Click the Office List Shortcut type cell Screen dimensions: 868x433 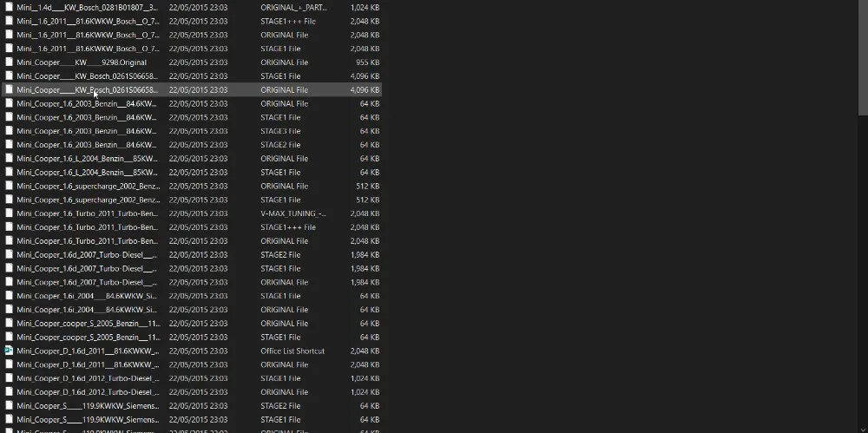click(x=293, y=351)
